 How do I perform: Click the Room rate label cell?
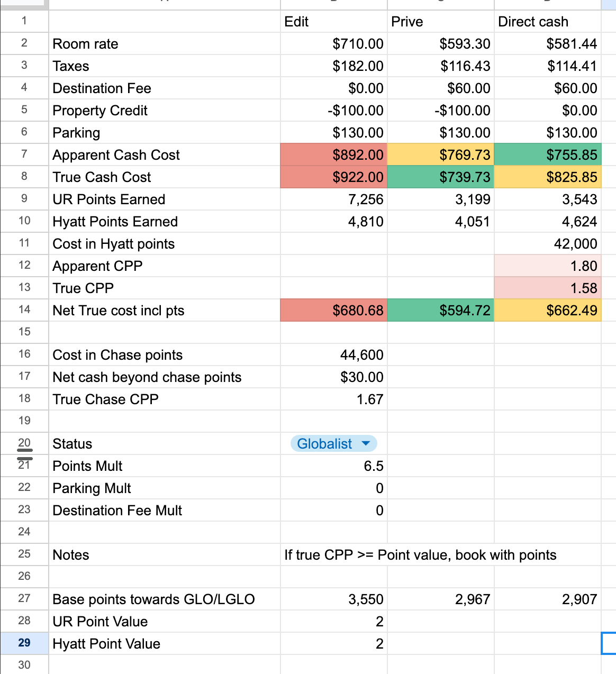click(164, 44)
